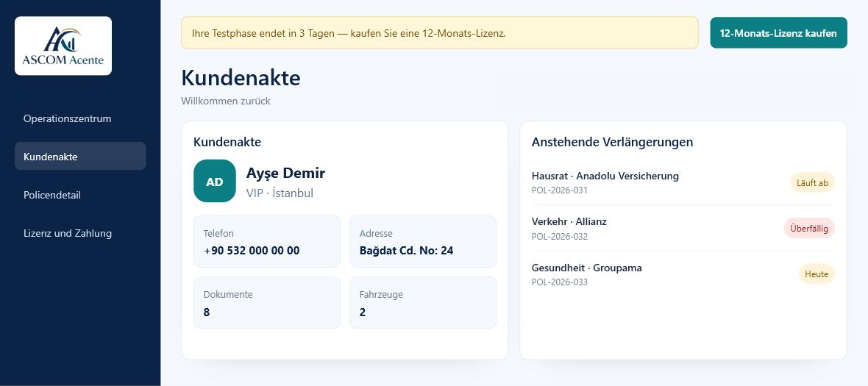The height and width of the screenshot is (386, 868).
Task: Click the Heute status badge
Action: (x=817, y=274)
